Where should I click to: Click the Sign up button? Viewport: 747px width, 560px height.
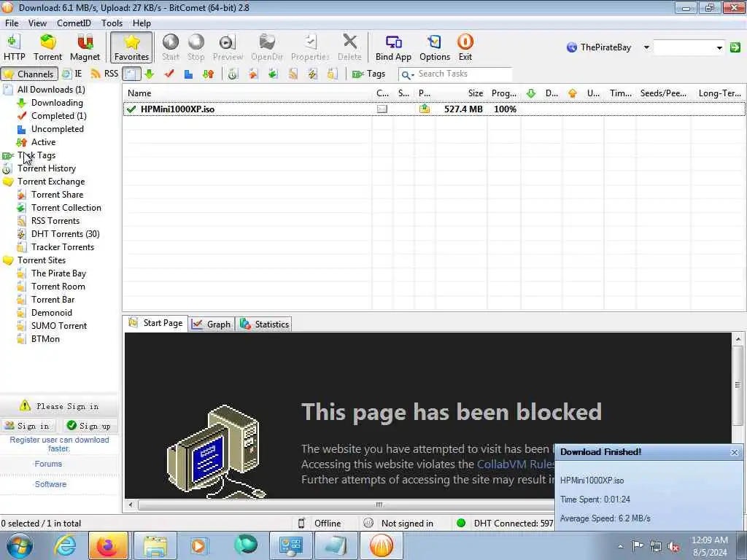(x=90, y=426)
